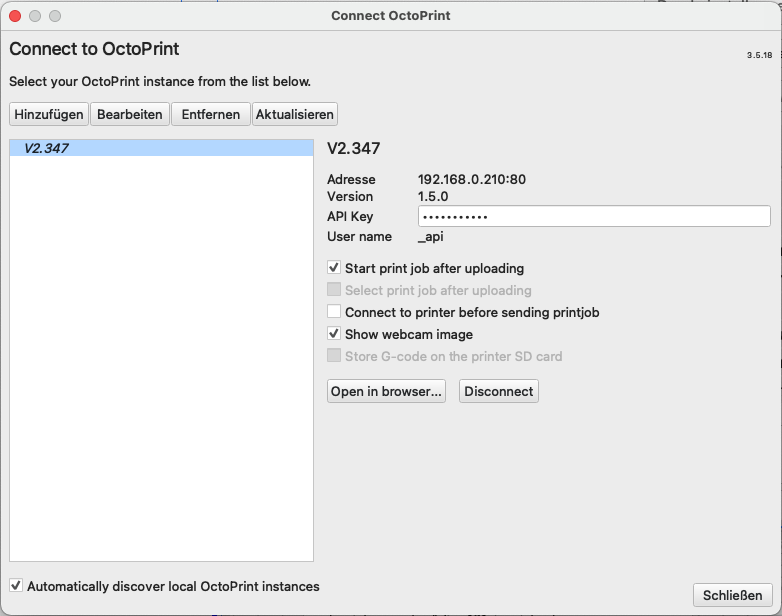Close the dialog with Schließen

click(x=732, y=595)
